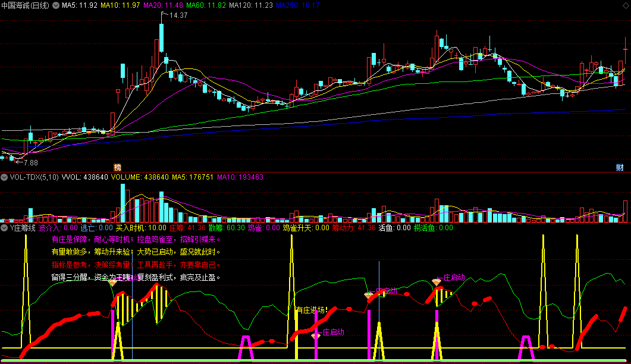This screenshot has width=631, height=364.
Task: Click the red line starting 指标是参考
Action: pyautogui.click(x=136, y=265)
